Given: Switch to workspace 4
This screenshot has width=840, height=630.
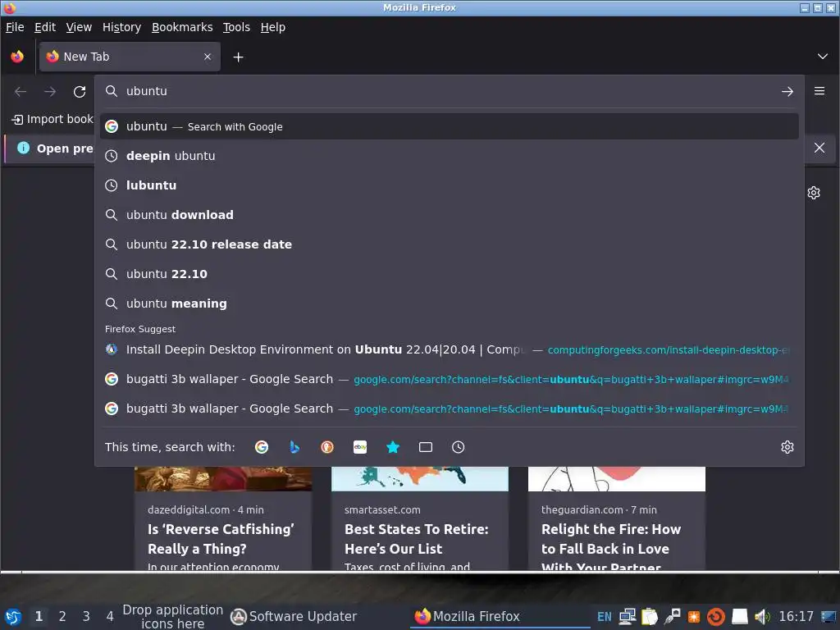Looking at the screenshot, I should click(110, 617).
